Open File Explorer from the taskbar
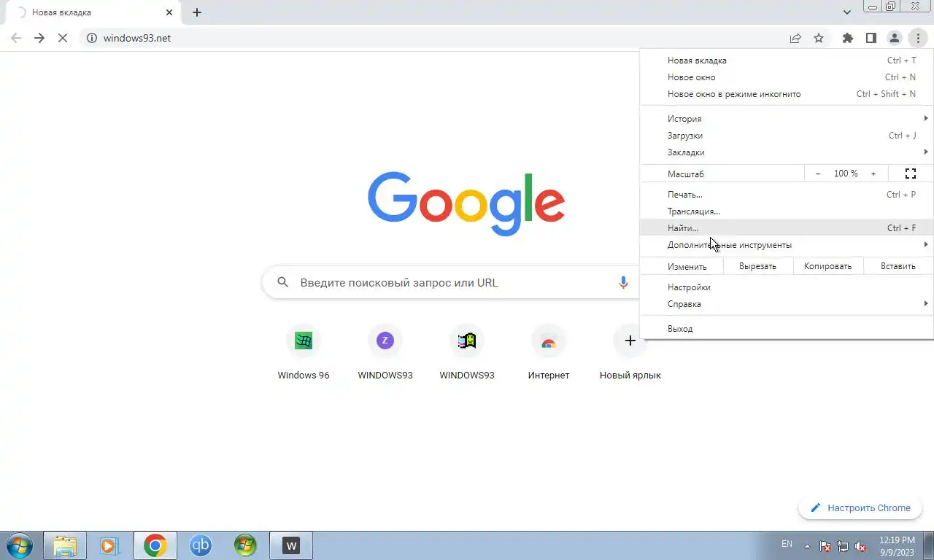The width and height of the screenshot is (934, 560). pos(65,545)
